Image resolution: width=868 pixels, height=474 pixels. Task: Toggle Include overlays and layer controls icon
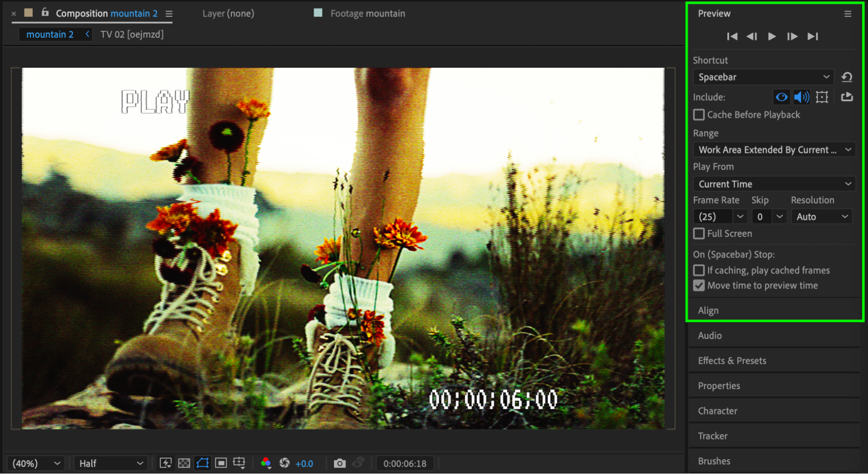(822, 97)
